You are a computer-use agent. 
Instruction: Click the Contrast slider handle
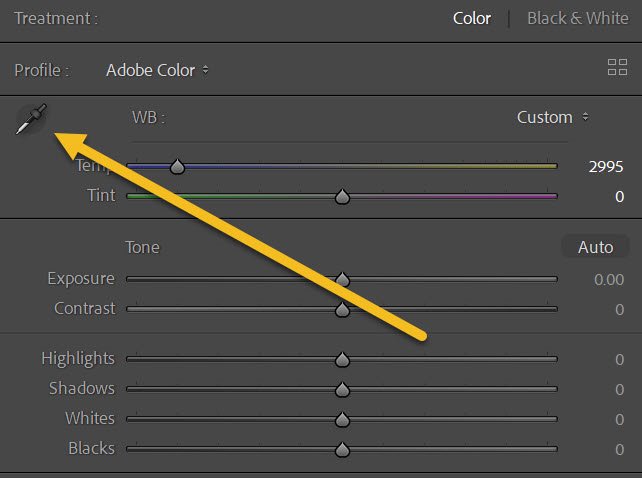pos(342,310)
